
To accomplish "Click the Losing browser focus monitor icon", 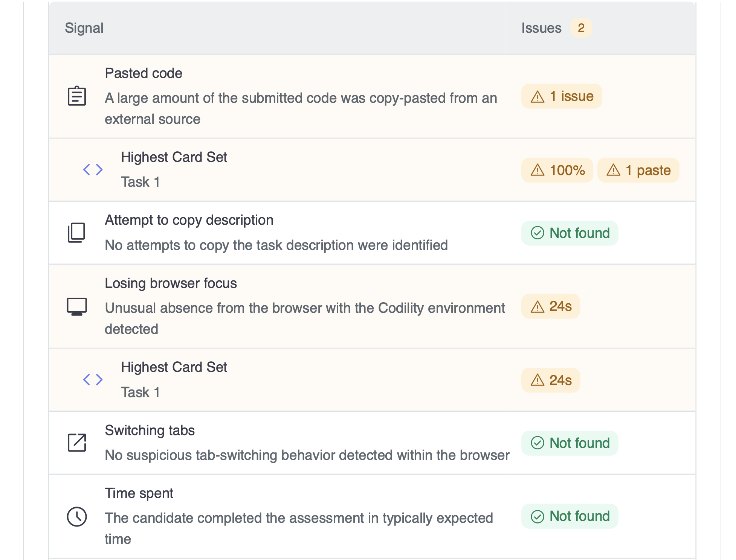I will coord(77,306).
